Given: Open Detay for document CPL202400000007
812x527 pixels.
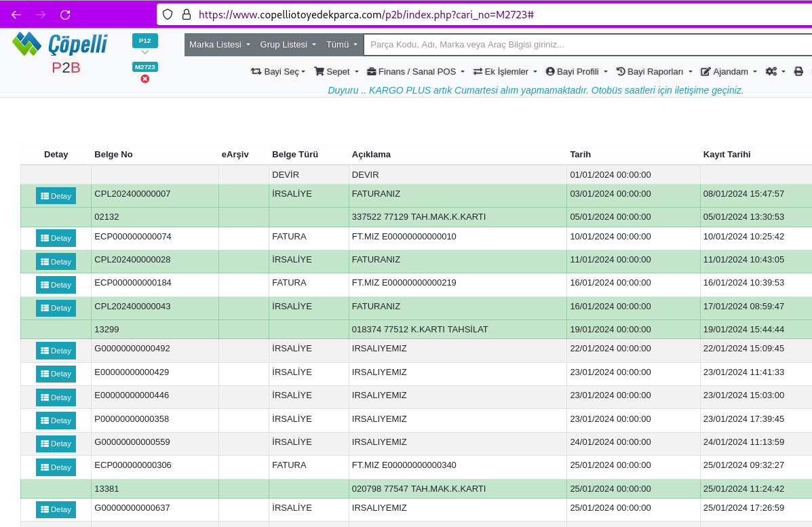Looking at the screenshot, I should 56,196.
